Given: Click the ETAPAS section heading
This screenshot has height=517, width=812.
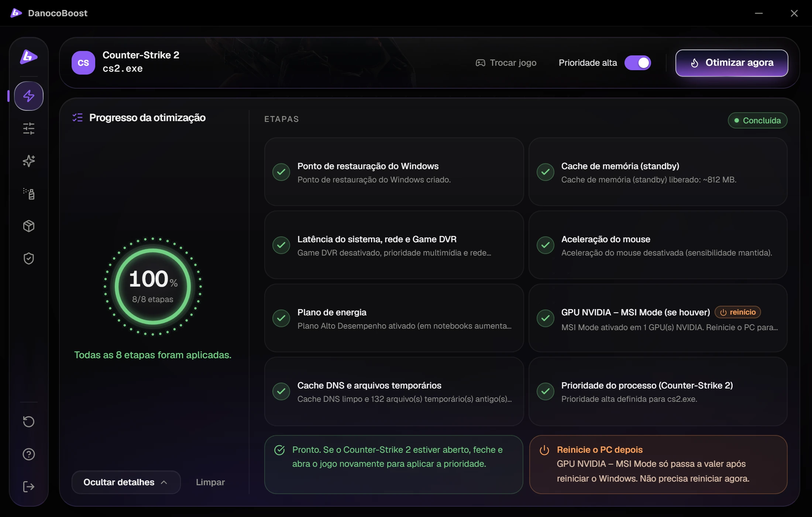Looking at the screenshot, I should pyautogui.click(x=282, y=119).
